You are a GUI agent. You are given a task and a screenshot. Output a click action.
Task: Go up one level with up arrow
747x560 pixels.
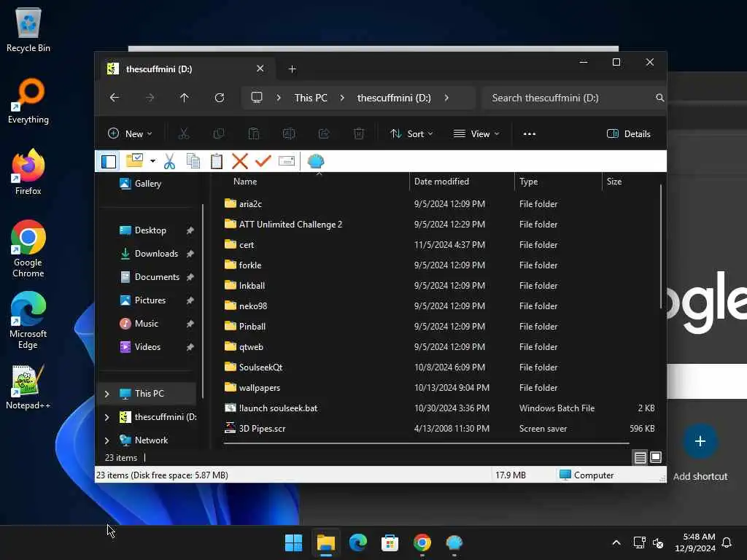[185, 98]
